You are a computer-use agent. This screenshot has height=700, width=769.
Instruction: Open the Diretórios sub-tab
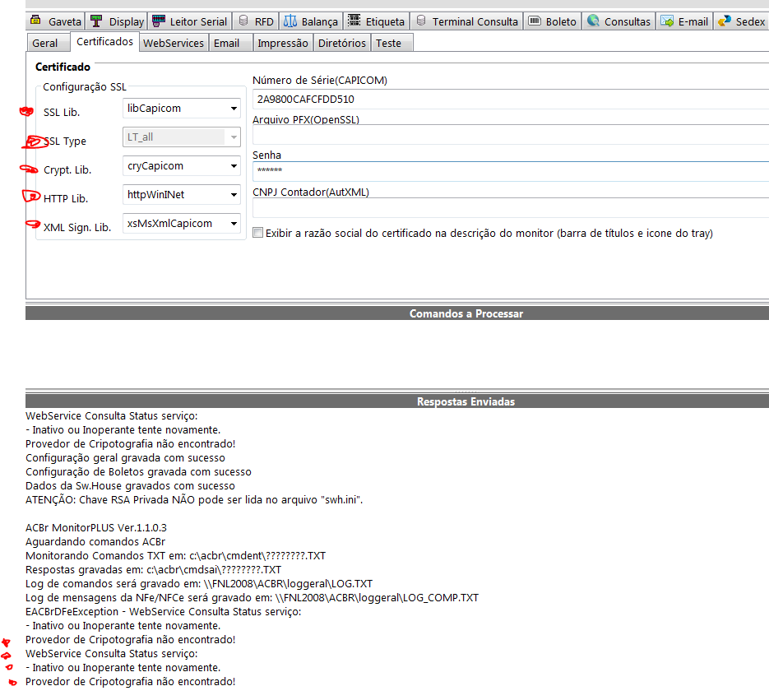[x=342, y=43]
